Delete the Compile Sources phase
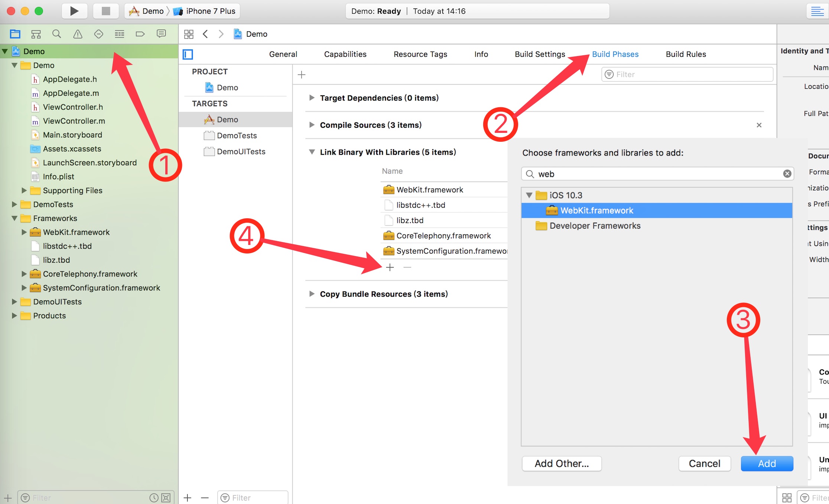 pos(759,125)
